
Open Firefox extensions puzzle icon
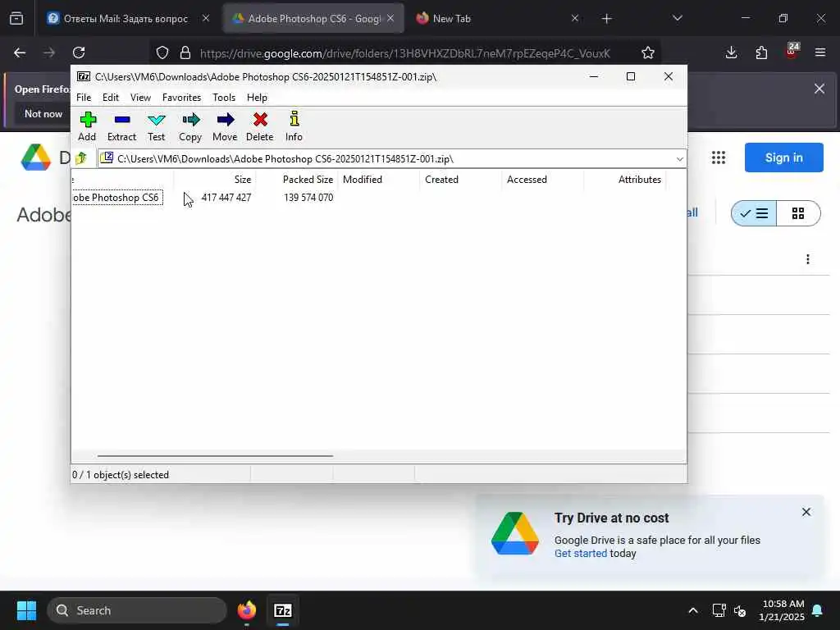[x=761, y=52]
